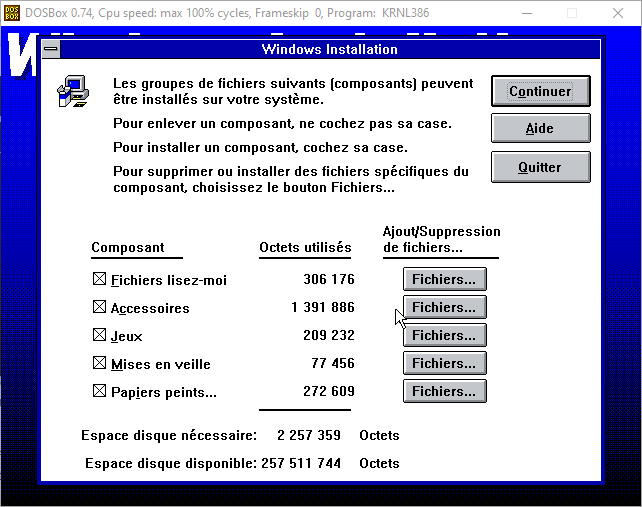Click the Espace disque disponible label
Viewport: 642px width, 507px height.
(x=171, y=463)
